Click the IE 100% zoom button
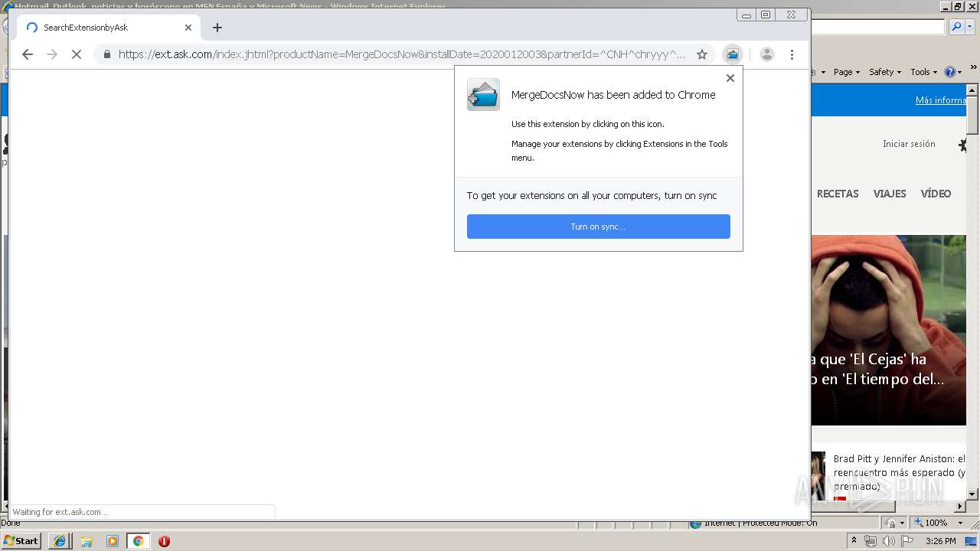The height and width of the screenshot is (551, 980). point(931,523)
